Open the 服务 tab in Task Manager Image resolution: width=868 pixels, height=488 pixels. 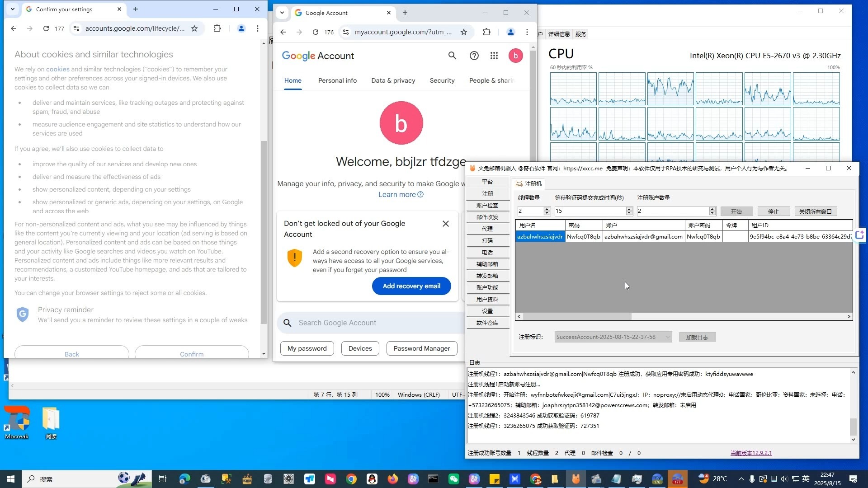tap(580, 34)
